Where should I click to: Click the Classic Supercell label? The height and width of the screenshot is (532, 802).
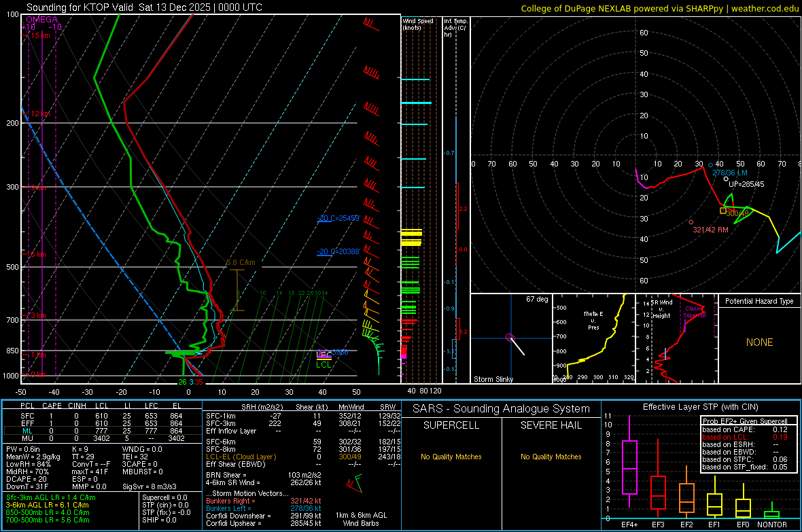(695, 312)
